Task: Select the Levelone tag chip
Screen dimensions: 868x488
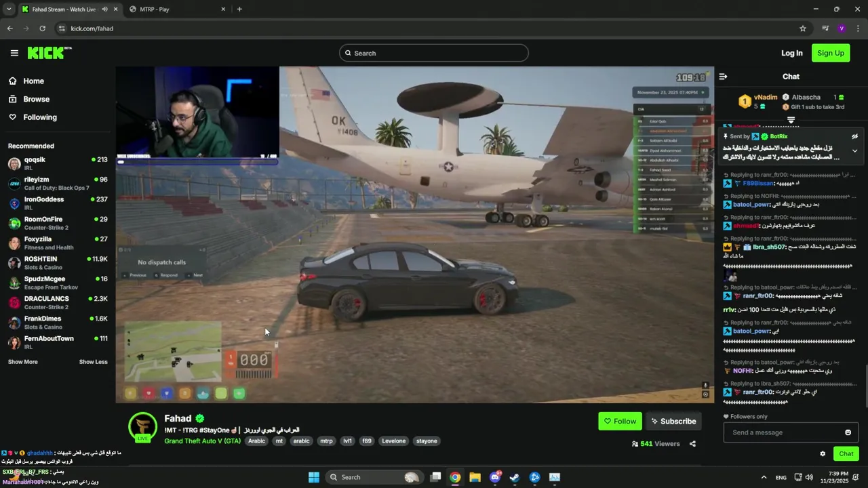Action: point(393,441)
